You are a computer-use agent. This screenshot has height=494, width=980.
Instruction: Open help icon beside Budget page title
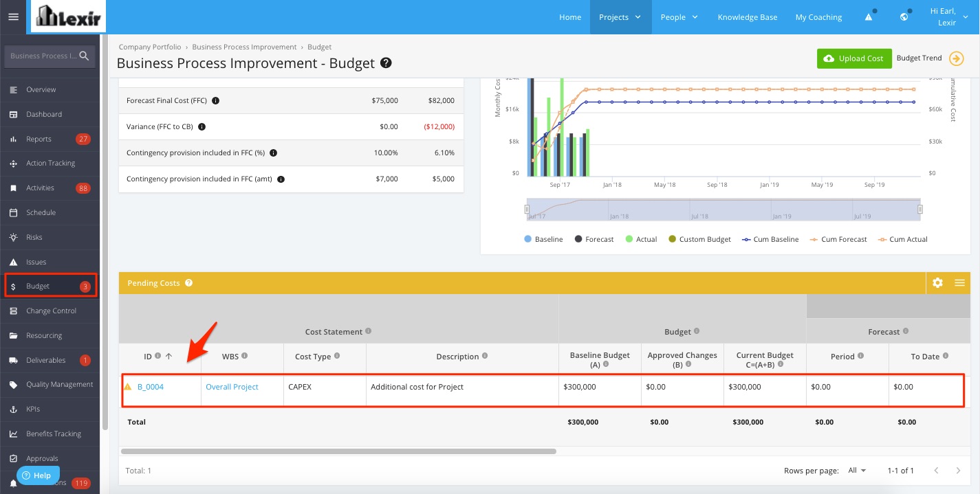386,63
